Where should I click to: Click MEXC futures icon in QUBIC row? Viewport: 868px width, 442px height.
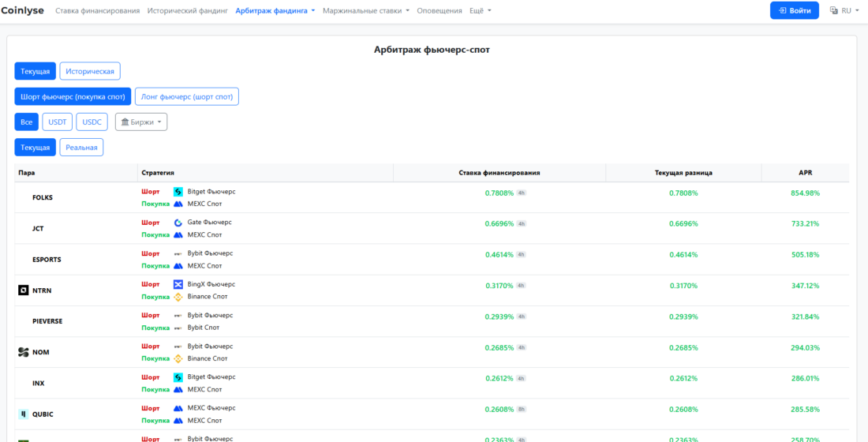click(x=178, y=408)
